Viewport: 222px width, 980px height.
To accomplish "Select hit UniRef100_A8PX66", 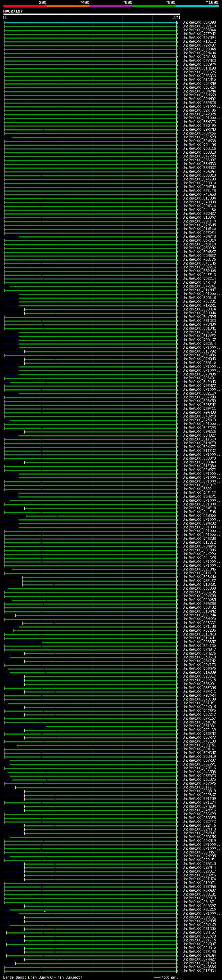I will coord(199,133).
